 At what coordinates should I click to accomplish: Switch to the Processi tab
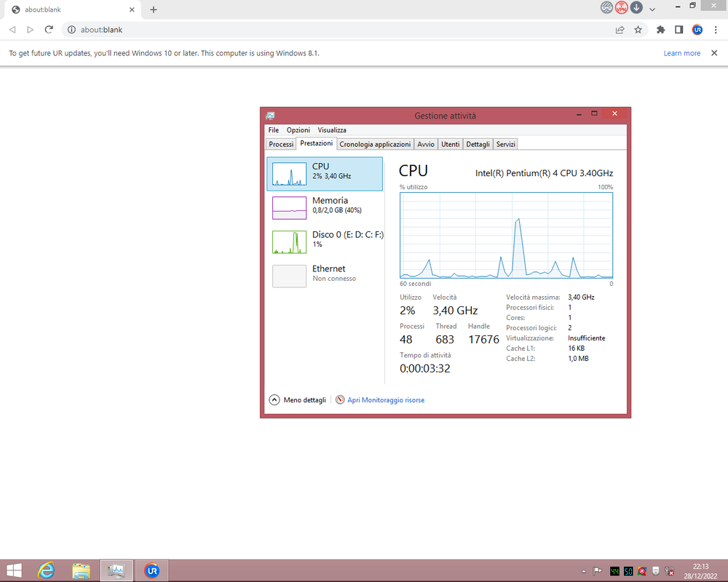click(x=281, y=144)
